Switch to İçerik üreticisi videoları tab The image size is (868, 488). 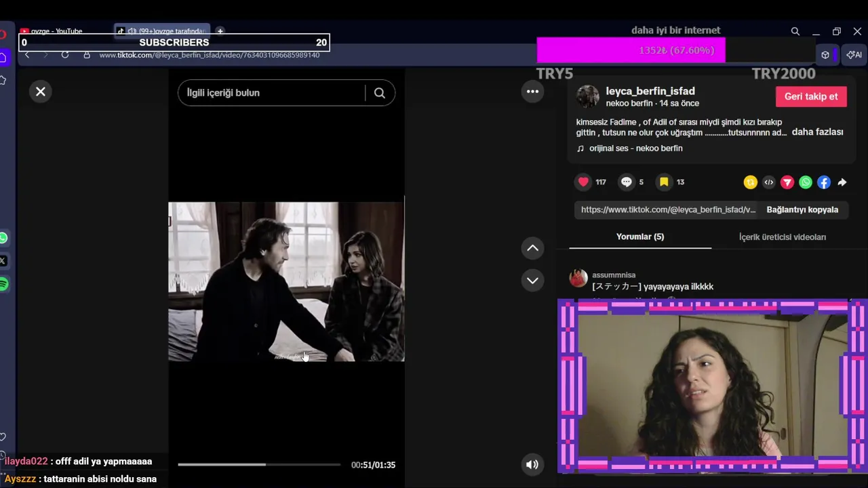click(x=783, y=237)
